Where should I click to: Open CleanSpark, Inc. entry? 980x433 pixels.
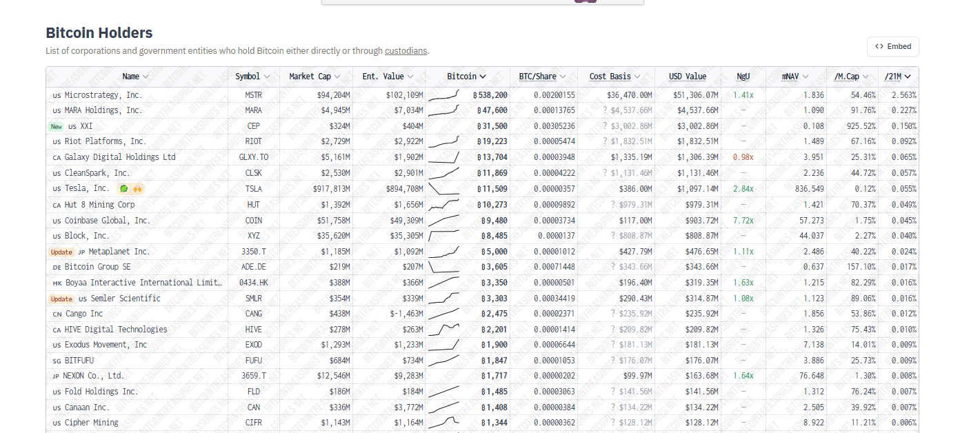coord(97,173)
